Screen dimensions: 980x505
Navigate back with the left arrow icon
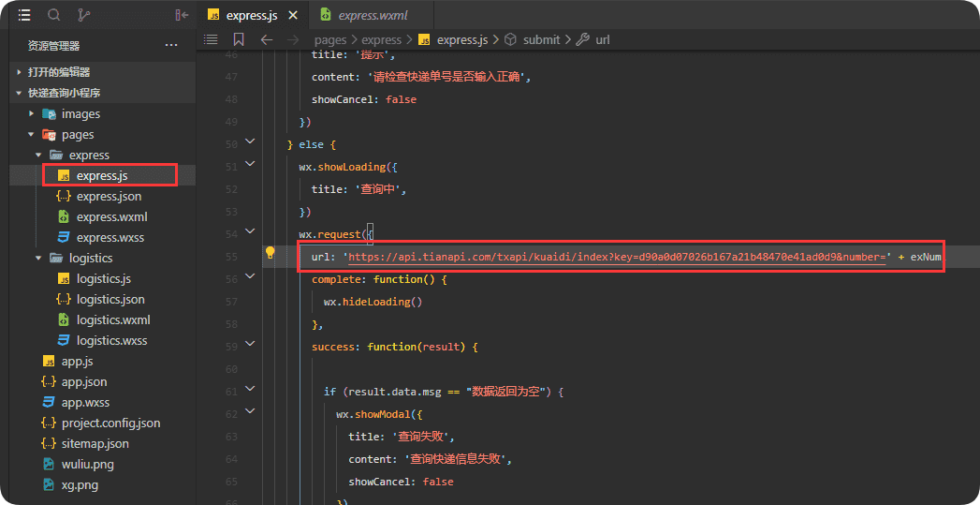(x=267, y=39)
